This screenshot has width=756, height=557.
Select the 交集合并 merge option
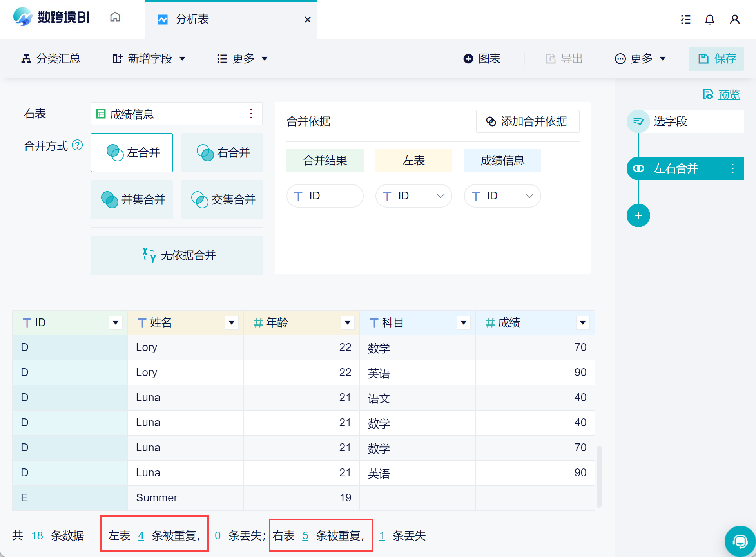tap(222, 200)
